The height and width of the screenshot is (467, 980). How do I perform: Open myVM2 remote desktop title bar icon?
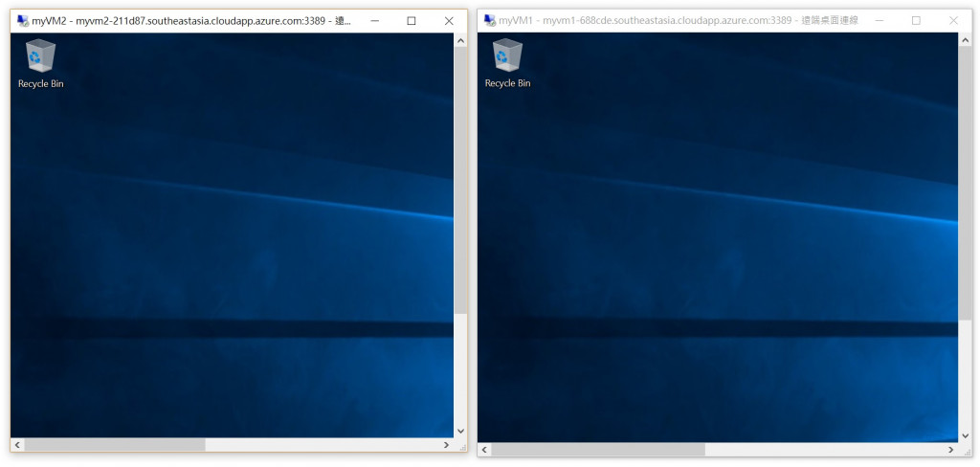[x=23, y=21]
